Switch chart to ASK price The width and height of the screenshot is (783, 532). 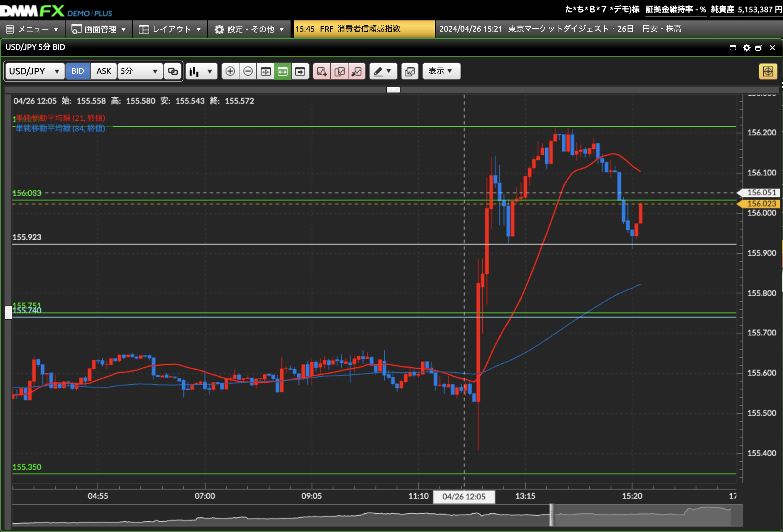click(104, 71)
